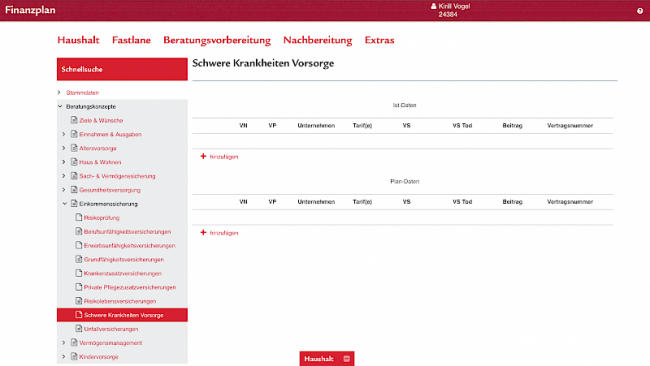Image resolution: width=650 pixels, height=366 pixels.
Task: Open Erwerbsunfähigkeitsversicherungen page
Action: [129, 245]
